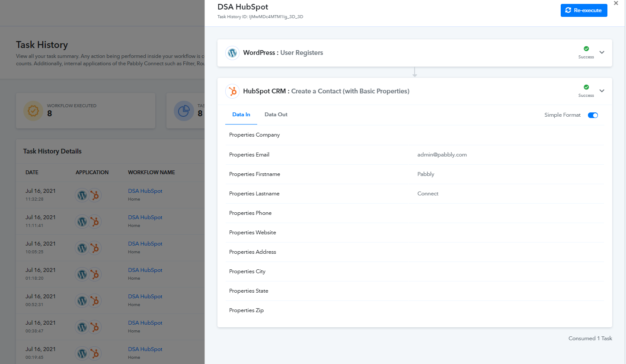Viewport: 626px width, 364px height.
Task: Click the Task History ID text under the title
Action: pos(260,17)
